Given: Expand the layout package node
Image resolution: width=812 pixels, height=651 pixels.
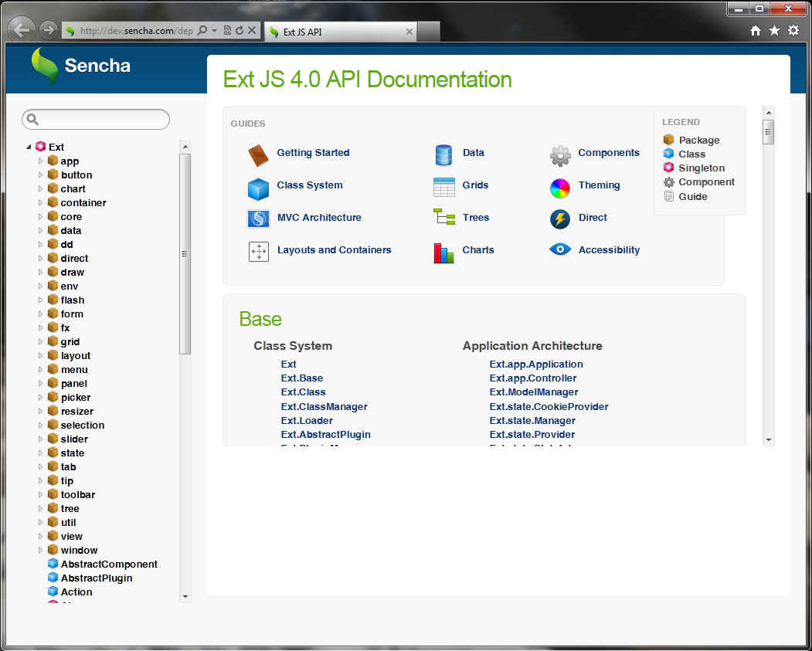Looking at the screenshot, I should pos(40,355).
